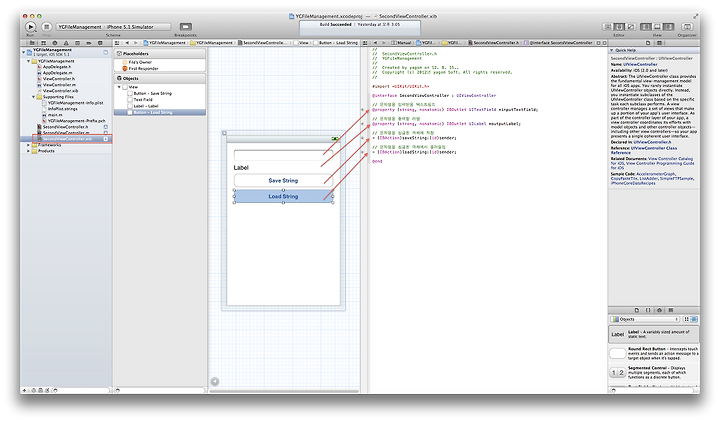Toggle the Utilities pane view button

(x=669, y=27)
